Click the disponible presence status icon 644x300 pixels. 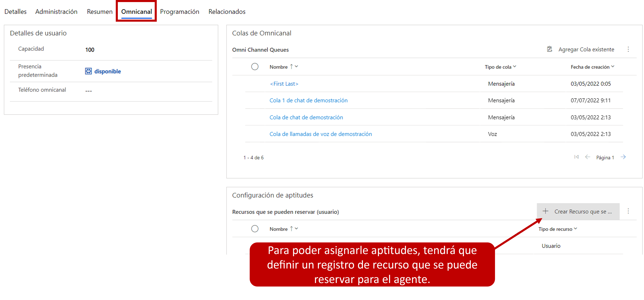coord(88,71)
